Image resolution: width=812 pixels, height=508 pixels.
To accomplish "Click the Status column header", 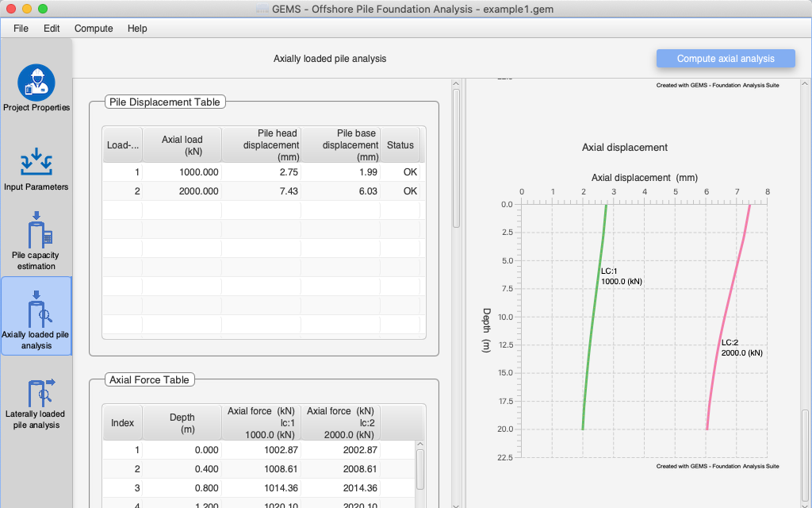I will pyautogui.click(x=400, y=145).
